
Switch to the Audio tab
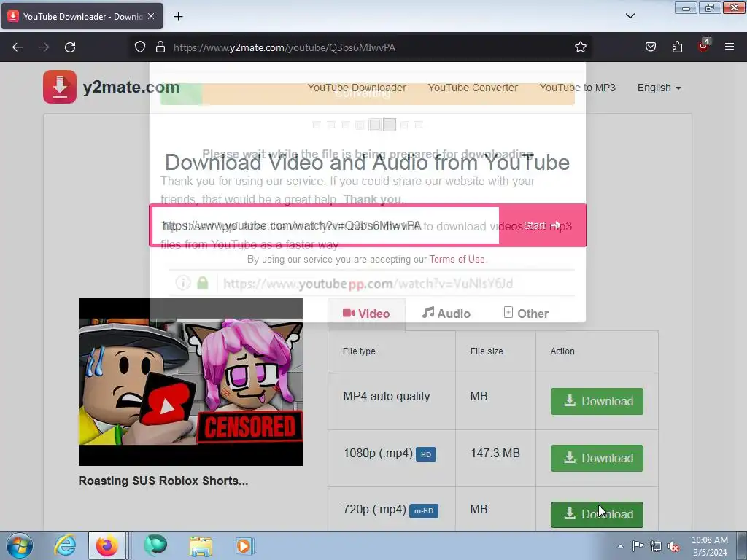point(446,314)
